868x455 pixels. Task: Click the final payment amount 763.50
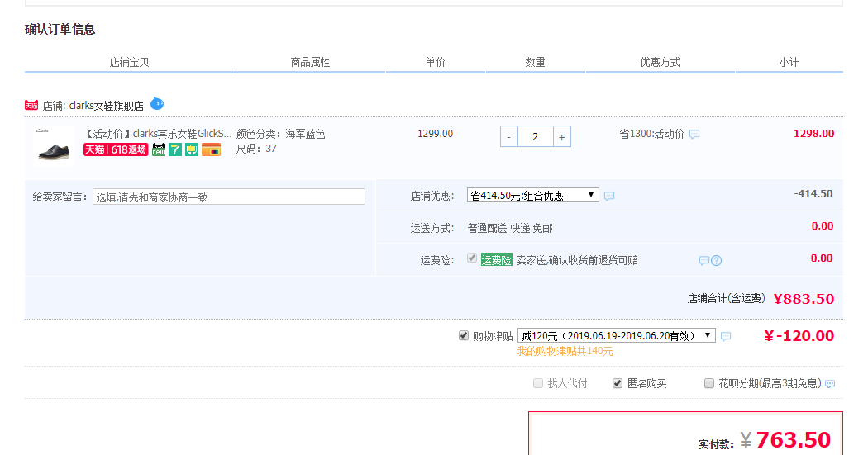(x=794, y=440)
